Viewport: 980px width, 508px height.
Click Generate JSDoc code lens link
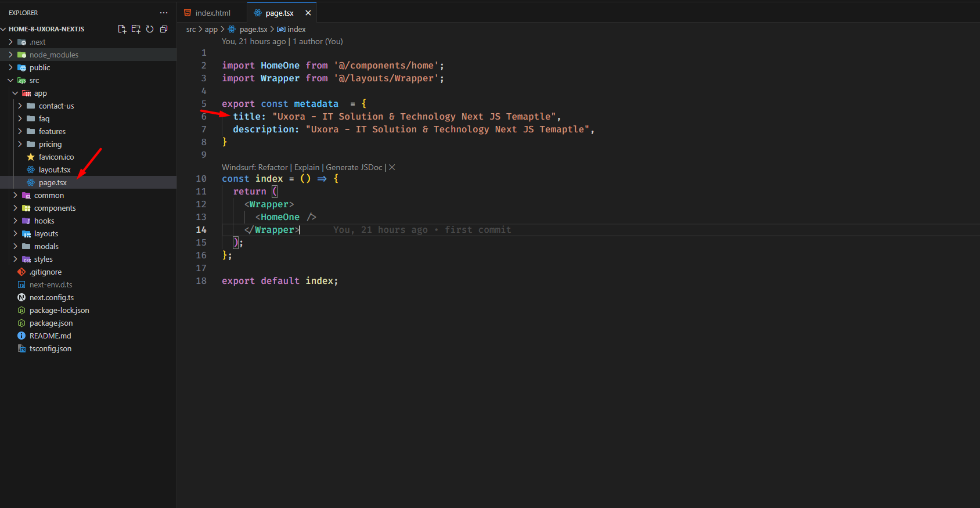(x=354, y=167)
